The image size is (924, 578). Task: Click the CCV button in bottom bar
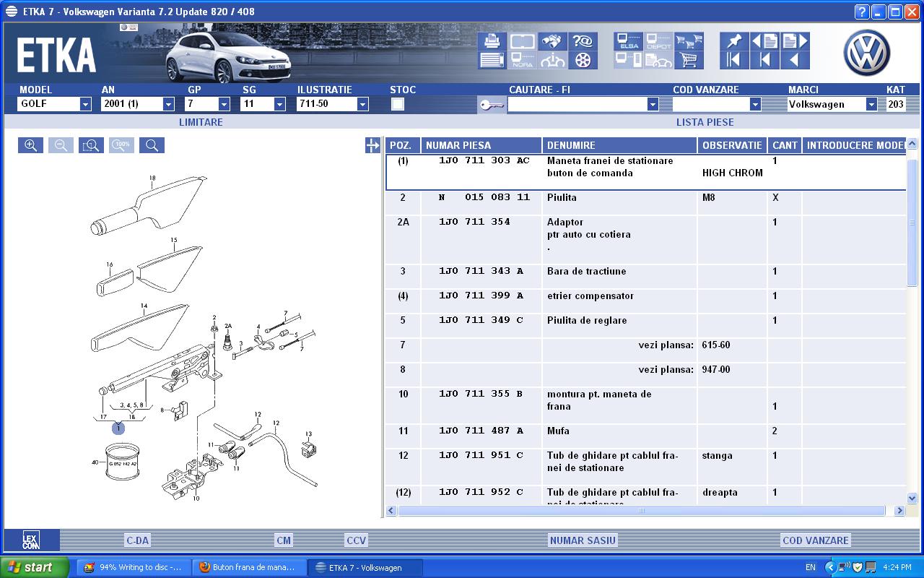point(356,540)
